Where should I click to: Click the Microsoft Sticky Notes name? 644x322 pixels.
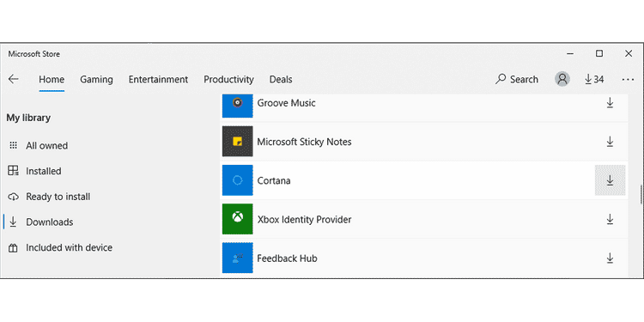pos(304,142)
